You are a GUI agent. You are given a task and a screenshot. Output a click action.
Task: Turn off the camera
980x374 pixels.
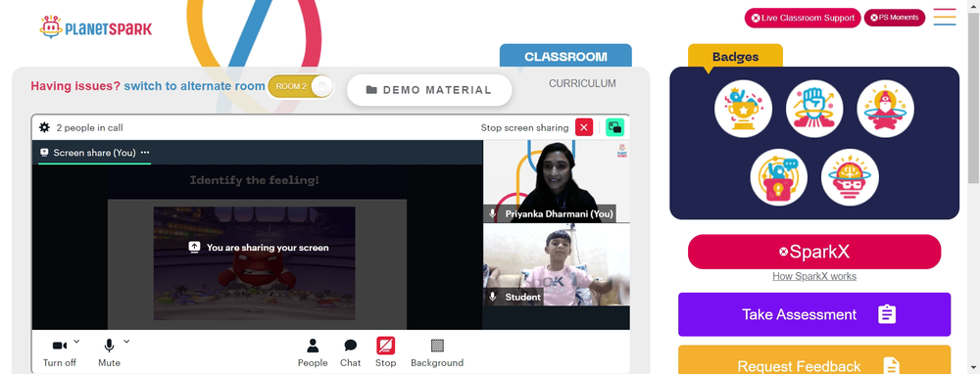(x=60, y=352)
